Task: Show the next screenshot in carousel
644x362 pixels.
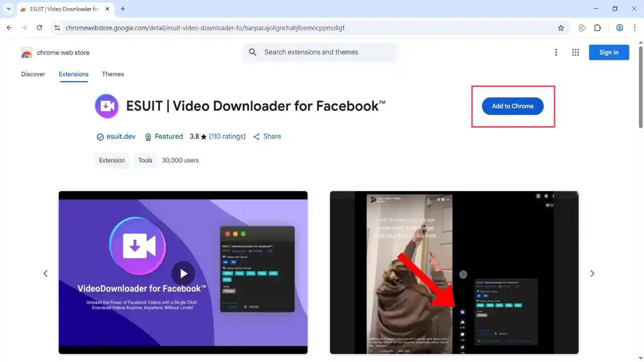Action: click(592, 274)
